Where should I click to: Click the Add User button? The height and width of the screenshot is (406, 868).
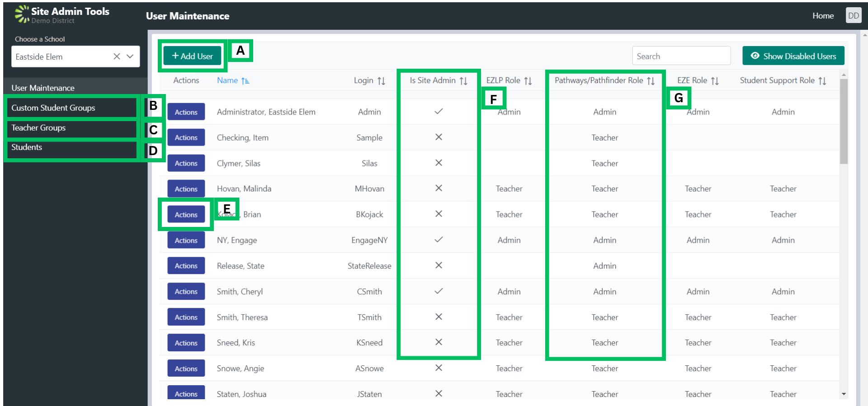point(192,56)
